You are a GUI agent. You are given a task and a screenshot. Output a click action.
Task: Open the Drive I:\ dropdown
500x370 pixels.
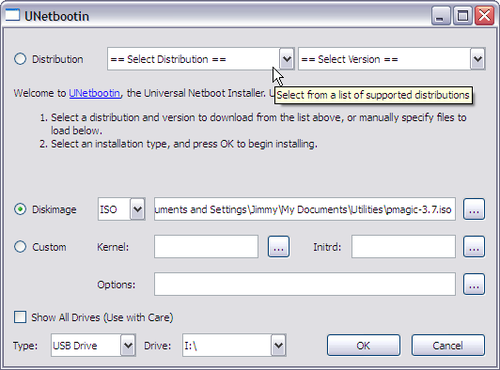click(234, 345)
